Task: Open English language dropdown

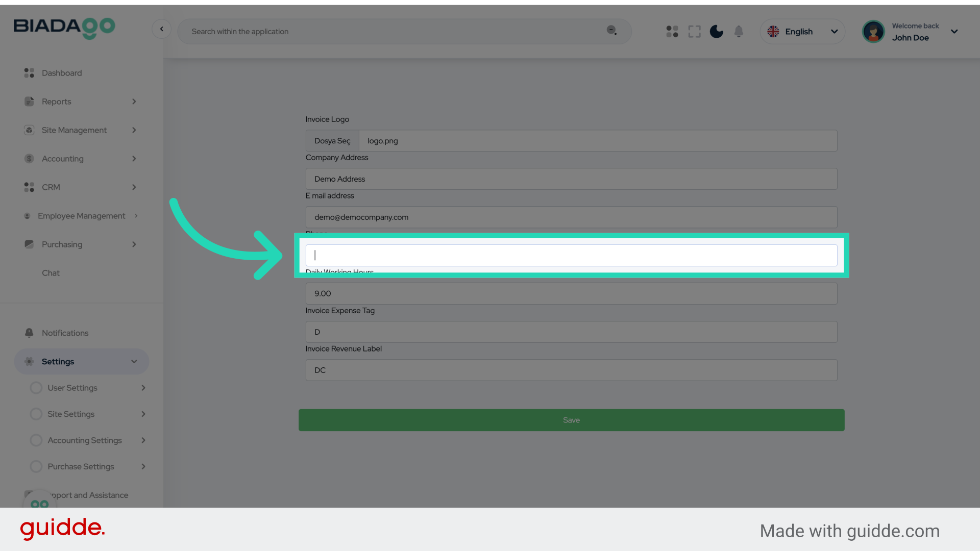Action: point(802,32)
